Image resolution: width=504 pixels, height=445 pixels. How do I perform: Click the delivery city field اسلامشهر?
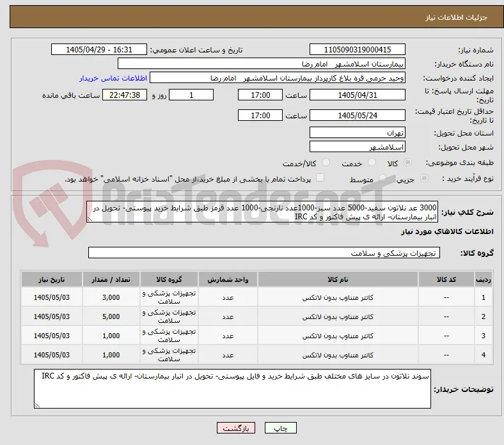[x=358, y=147]
